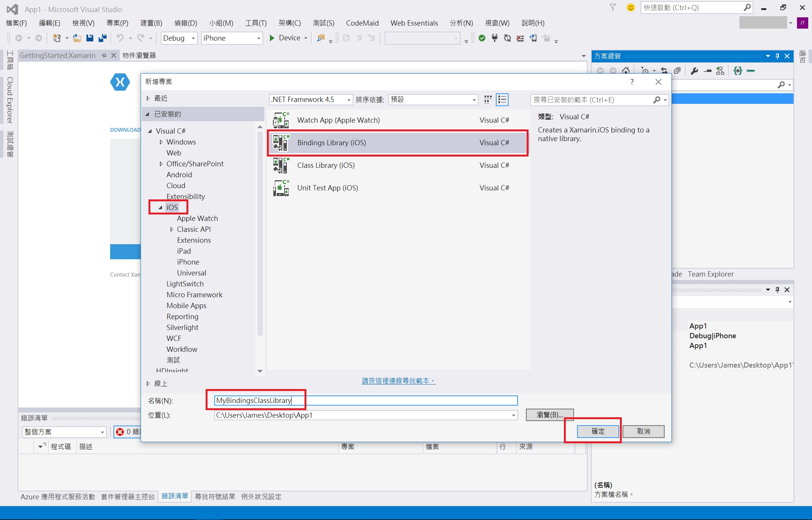Image resolution: width=812 pixels, height=520 pixels.
Task: Select Universal under iOS tree
Action: point(191,273)
